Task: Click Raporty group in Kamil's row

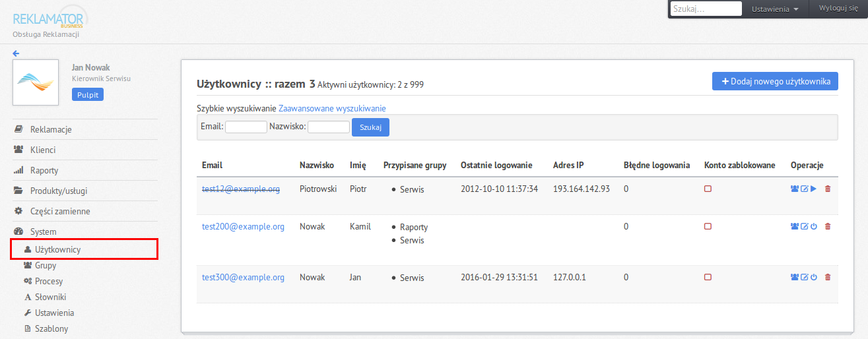Action: pyautogui.click(x=414, y=227)
